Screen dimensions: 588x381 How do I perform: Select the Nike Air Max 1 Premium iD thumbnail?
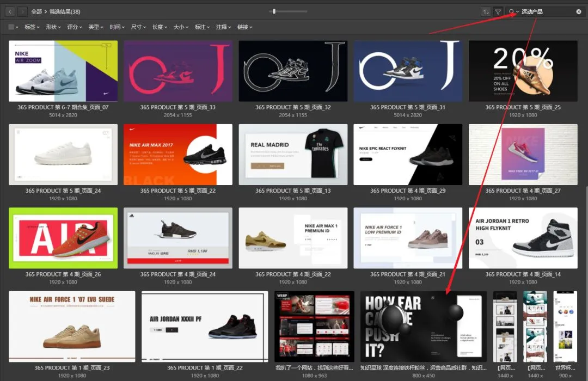[293, 238]
